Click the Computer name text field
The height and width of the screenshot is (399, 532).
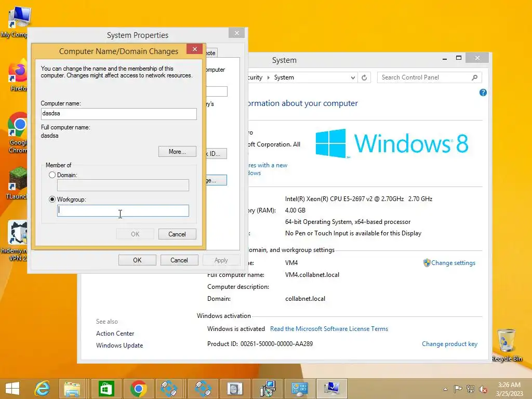click(119, 114)
